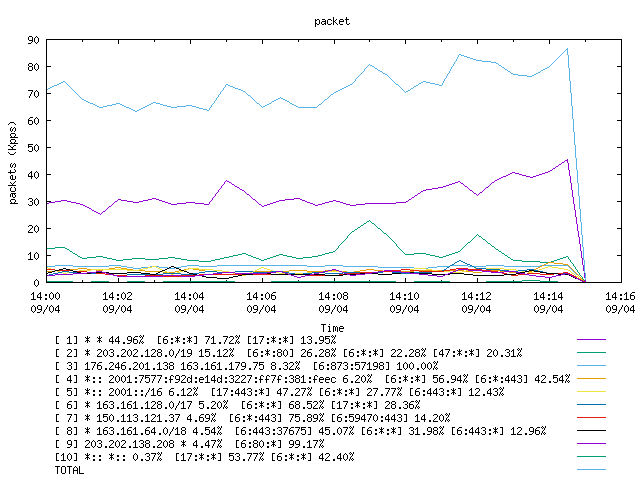This screenshot has height=480, width=640.
Task: Click the y-axis value 80
Action: tap(33, 67)
